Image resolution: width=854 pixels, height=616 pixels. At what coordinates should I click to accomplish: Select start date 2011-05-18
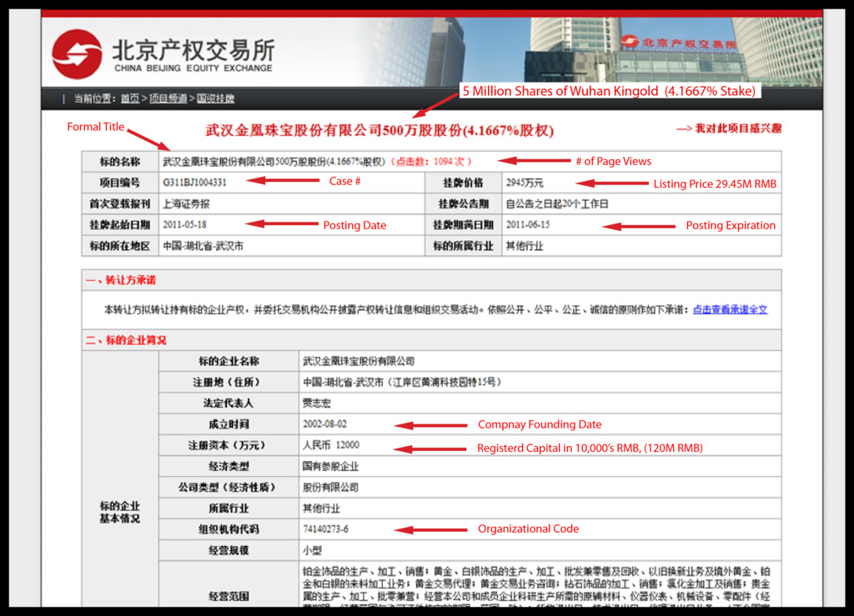click(184, 225)
